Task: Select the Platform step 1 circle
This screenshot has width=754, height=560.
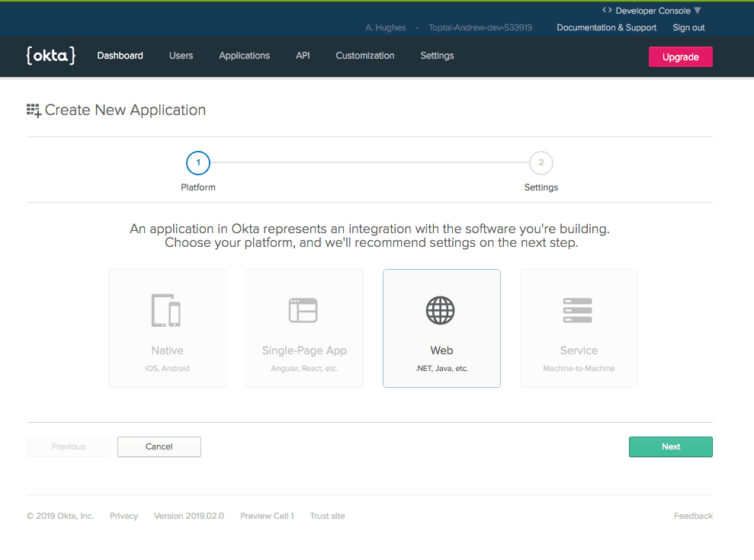Action: pyautogui.click(x=198, y=163)
